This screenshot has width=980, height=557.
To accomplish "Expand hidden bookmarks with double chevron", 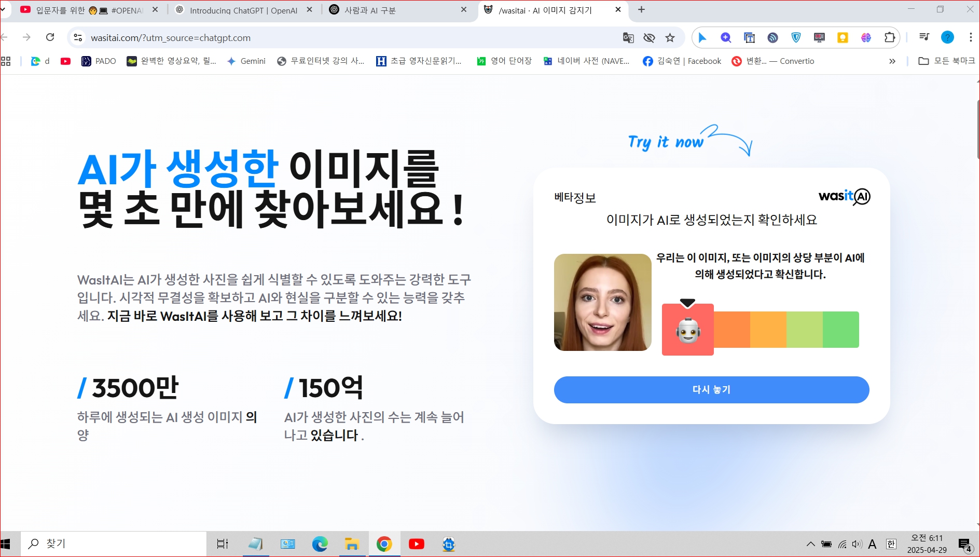I will [x=892, y=61].
